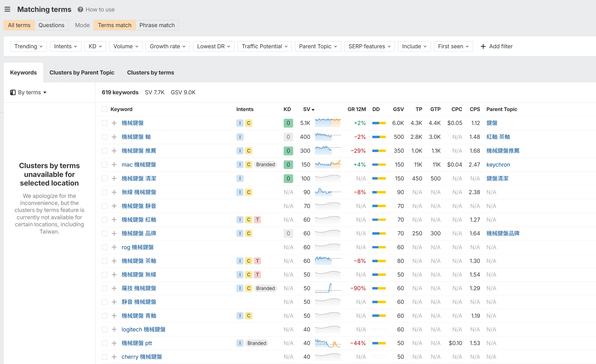Click the Transactional intent badge for 機械鍵盤 紅軸
This screenshot has height=364, width=596.
pos(257,220)
